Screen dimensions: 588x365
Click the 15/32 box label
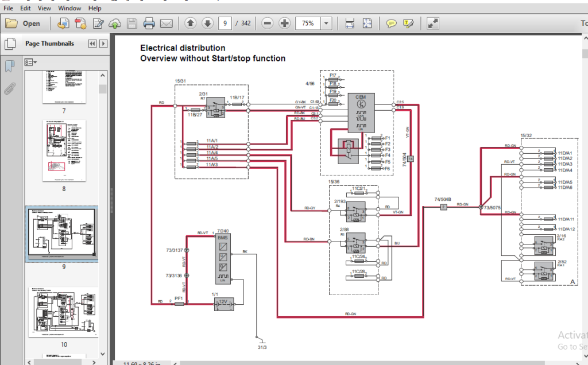[x=526, y=135]
